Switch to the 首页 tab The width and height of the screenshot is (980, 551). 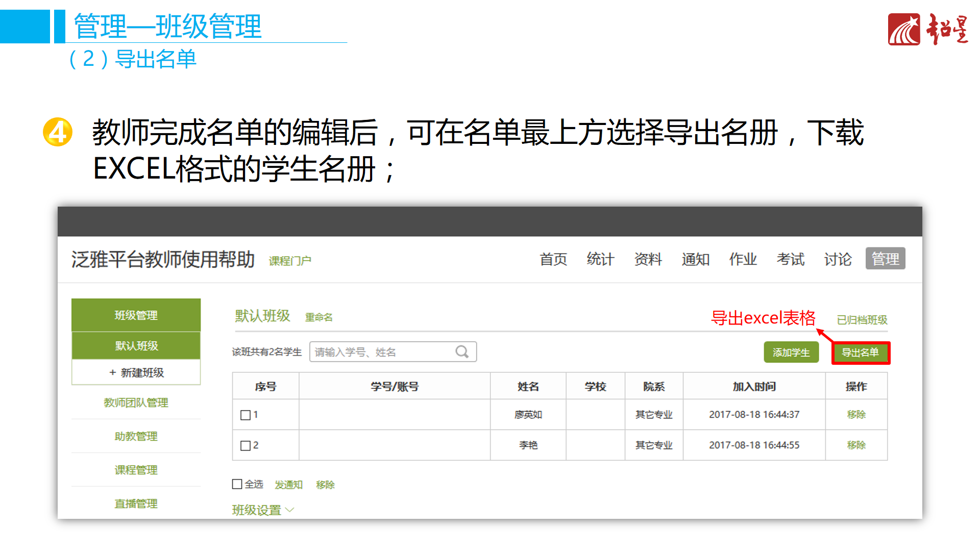(553, 259)
